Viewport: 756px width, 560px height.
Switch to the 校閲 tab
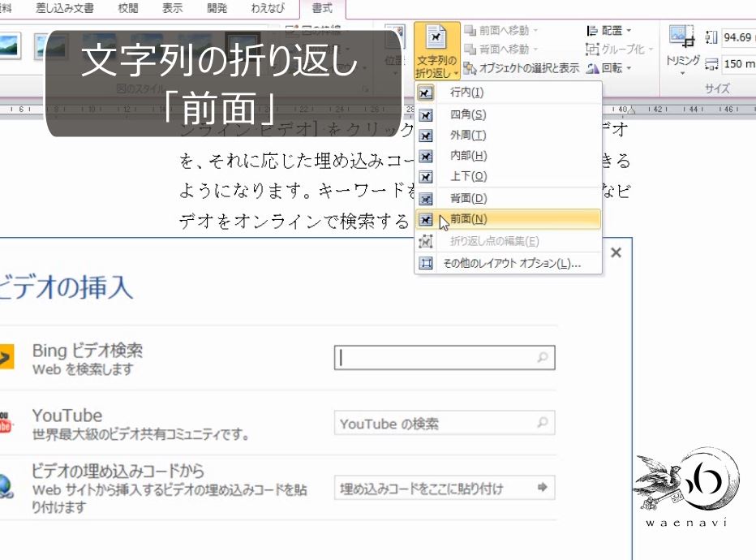click(128, 8)
